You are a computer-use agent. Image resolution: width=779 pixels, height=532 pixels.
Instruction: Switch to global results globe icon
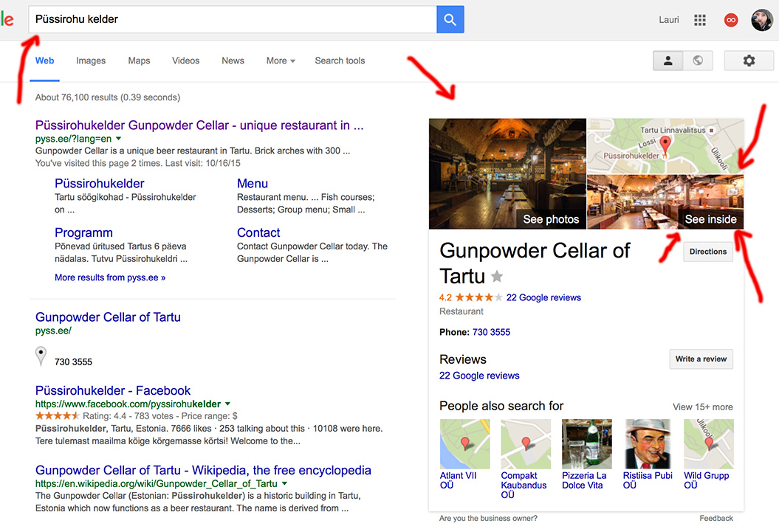(x=698, y=61)
